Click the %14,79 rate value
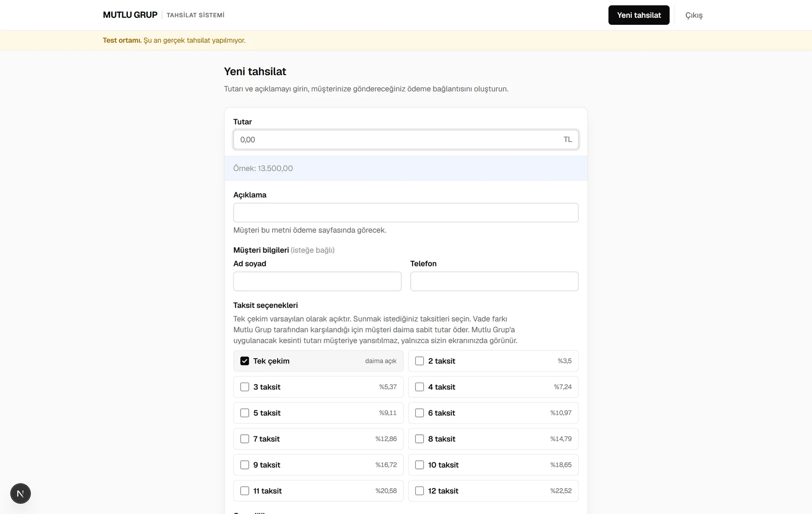 [561, 439]
